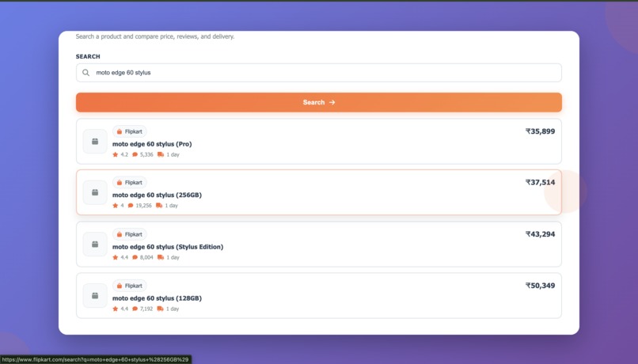Open 'moto edge 60 stylus (128GB)' title
638x364 pixels.
coord(157,298)
